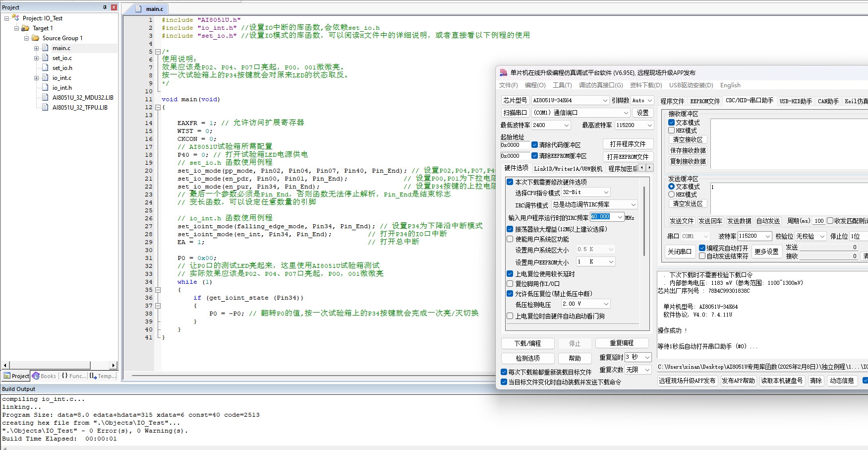This screenshot has width=868, height=450.
Task: Toggle 编程完自动打开 checkbox
Action: click(x=702, y=248)
